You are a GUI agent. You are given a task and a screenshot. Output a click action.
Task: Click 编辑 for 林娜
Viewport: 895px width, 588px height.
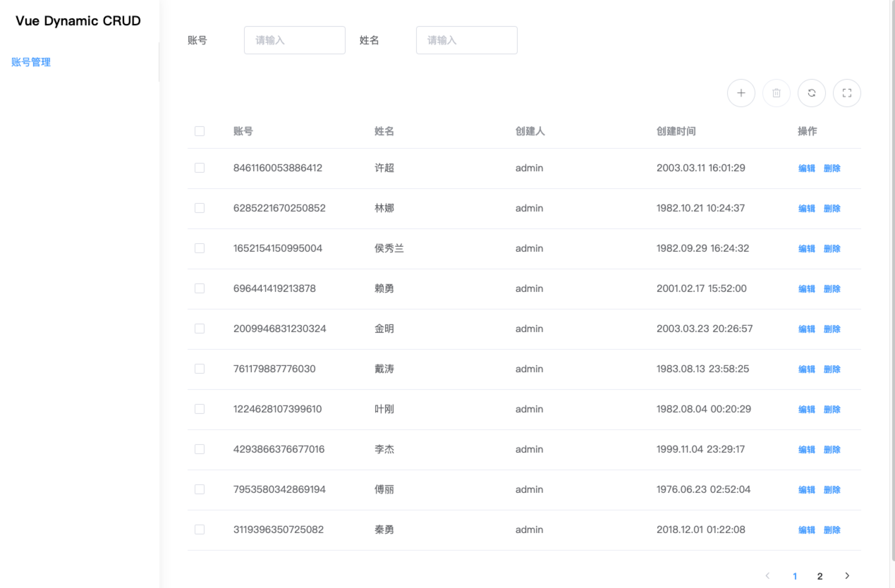806,208
